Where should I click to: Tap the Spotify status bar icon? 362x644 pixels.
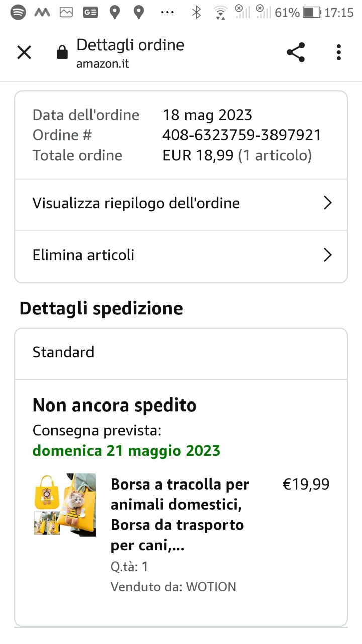point(18,12)
